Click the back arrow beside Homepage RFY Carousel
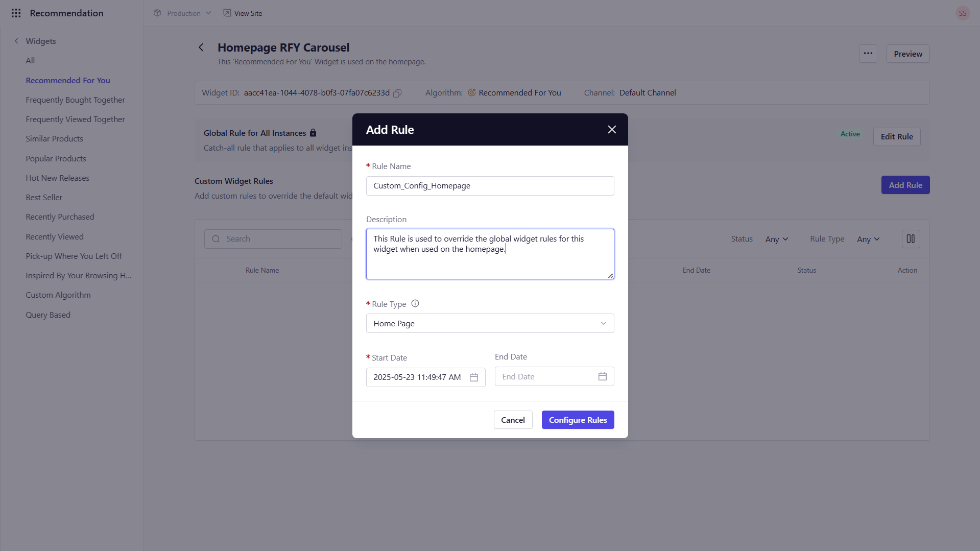Viewport: 980px width, 551px height. point(201,47)
